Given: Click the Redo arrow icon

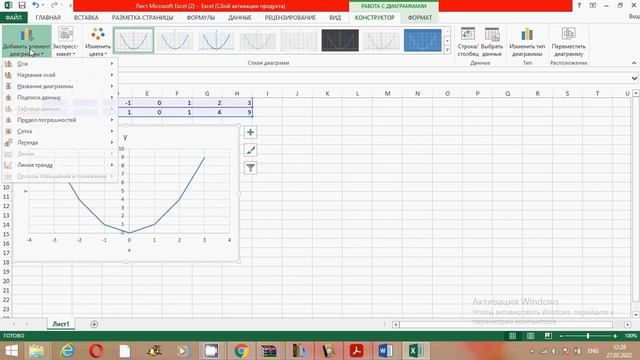Looking at the screenshot, I should [x=54, y=5].
